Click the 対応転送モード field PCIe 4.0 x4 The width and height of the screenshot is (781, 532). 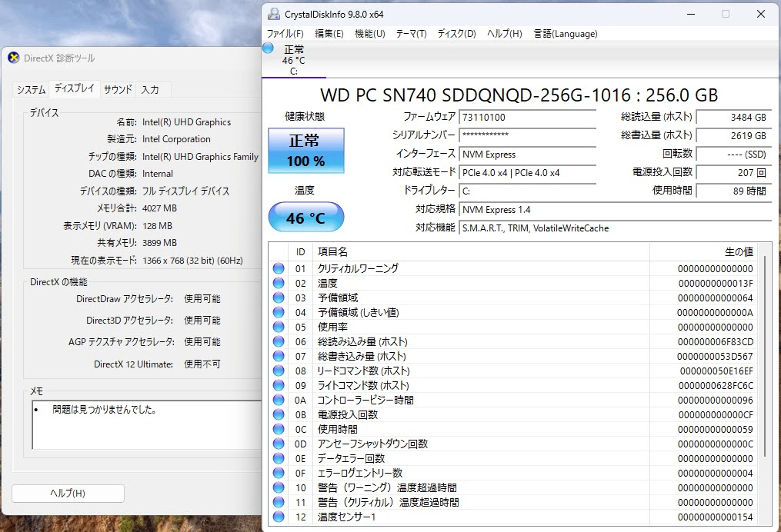528,173
